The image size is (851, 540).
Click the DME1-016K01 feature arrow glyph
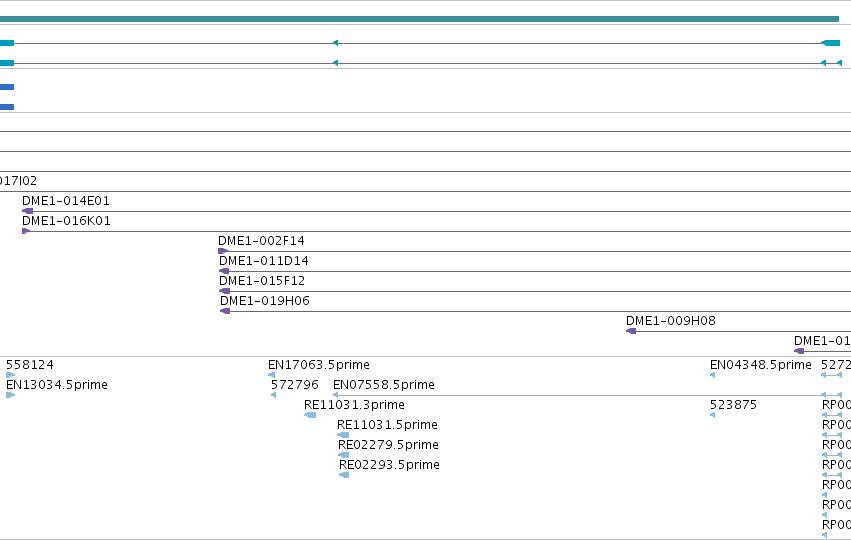26,231
